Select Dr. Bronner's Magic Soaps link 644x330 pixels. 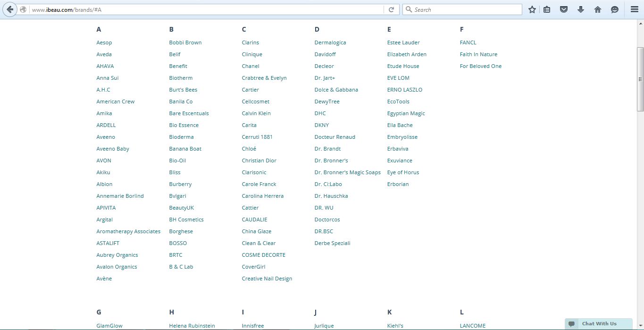(x=348, y=172)
